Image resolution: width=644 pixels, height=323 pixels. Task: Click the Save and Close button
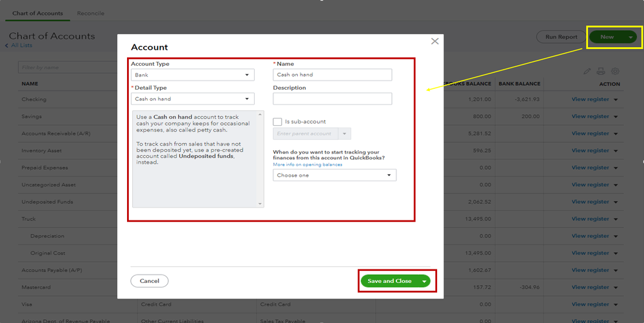pos(389,281)
